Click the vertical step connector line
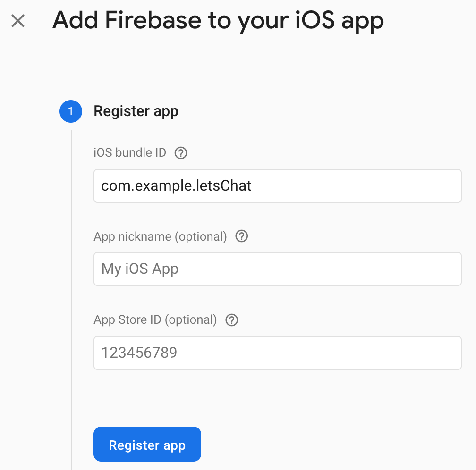This screenshot has width=476, height=470. point(71,300)
